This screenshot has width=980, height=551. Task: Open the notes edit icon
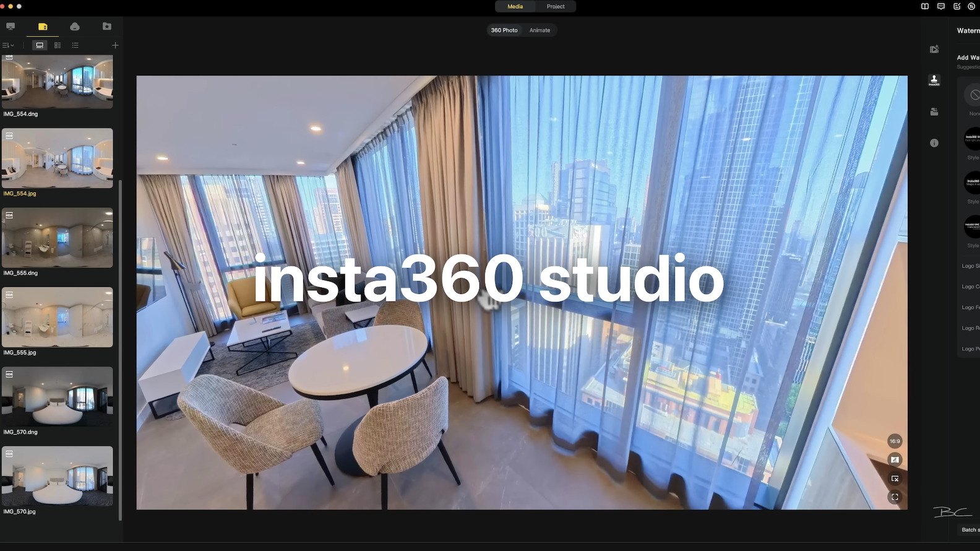click(957, 6)
